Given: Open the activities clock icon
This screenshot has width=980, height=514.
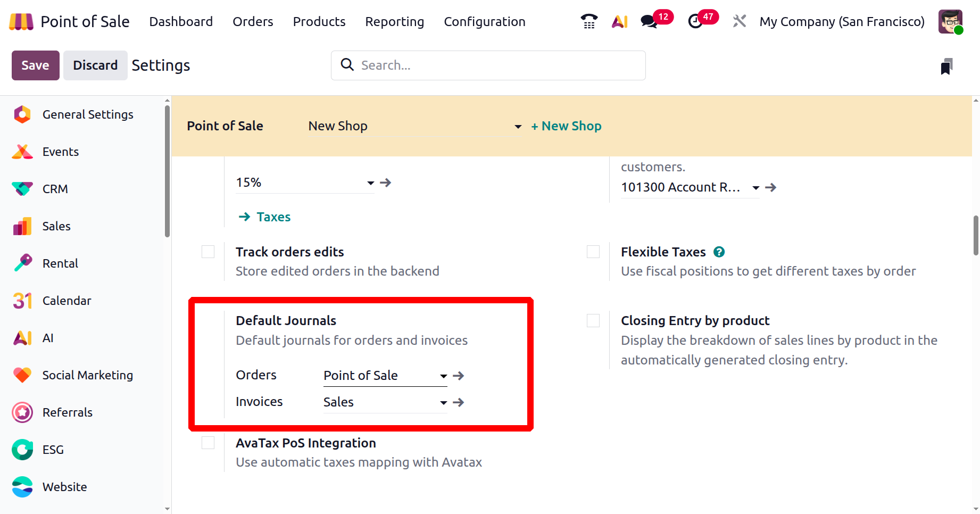Looking at the screenshot, I should tap(695, 21).
